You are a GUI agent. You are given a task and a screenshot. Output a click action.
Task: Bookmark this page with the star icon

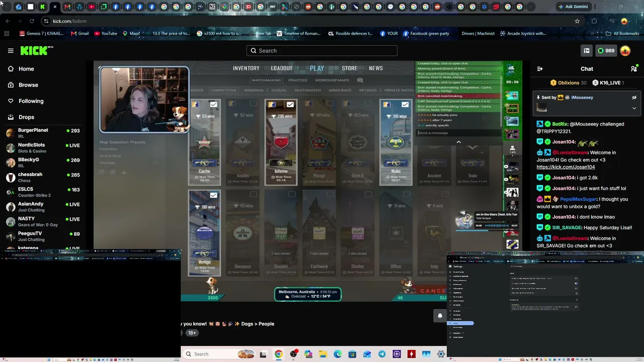tap(577, 21)
